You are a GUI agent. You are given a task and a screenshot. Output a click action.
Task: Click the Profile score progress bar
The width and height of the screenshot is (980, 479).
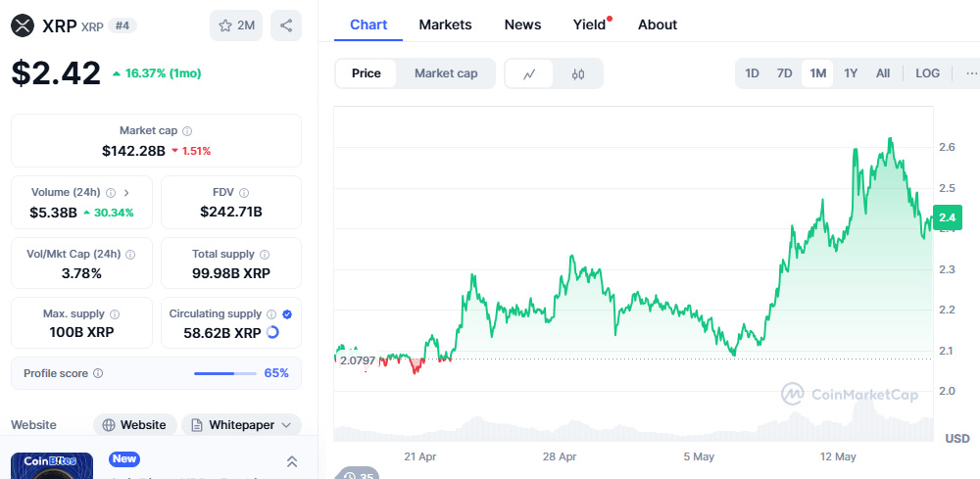pos(225,373)
